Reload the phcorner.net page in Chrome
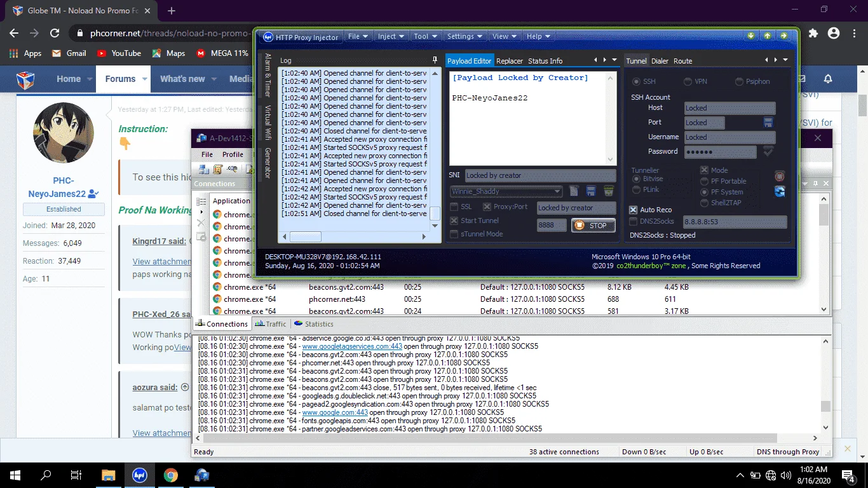868x488 pixels. tap(55, 33)
